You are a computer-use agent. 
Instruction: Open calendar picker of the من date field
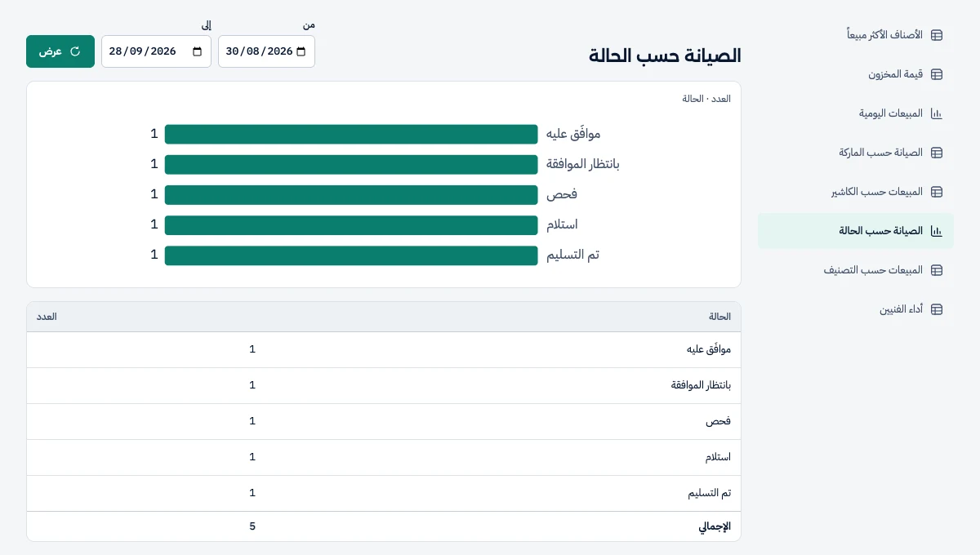tap(301, 51)
